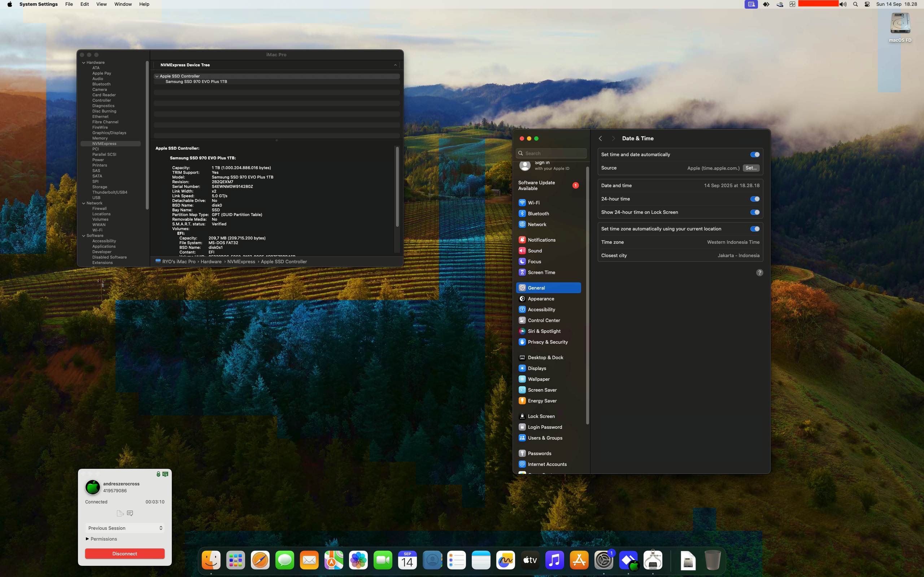924x577 pixels.
Task: Navigate back with the left chevron
Action: click(x=600, y=138)
